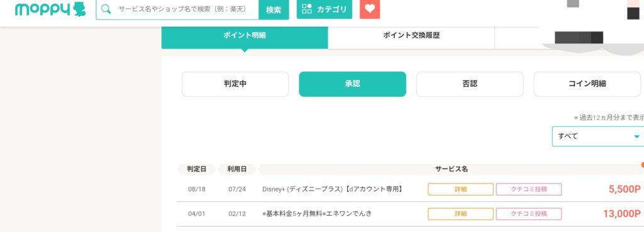Click クチコミ投稿 for the Disney+ entry
This screenshot has width=644, height=232.
click(x=528, y=189)
